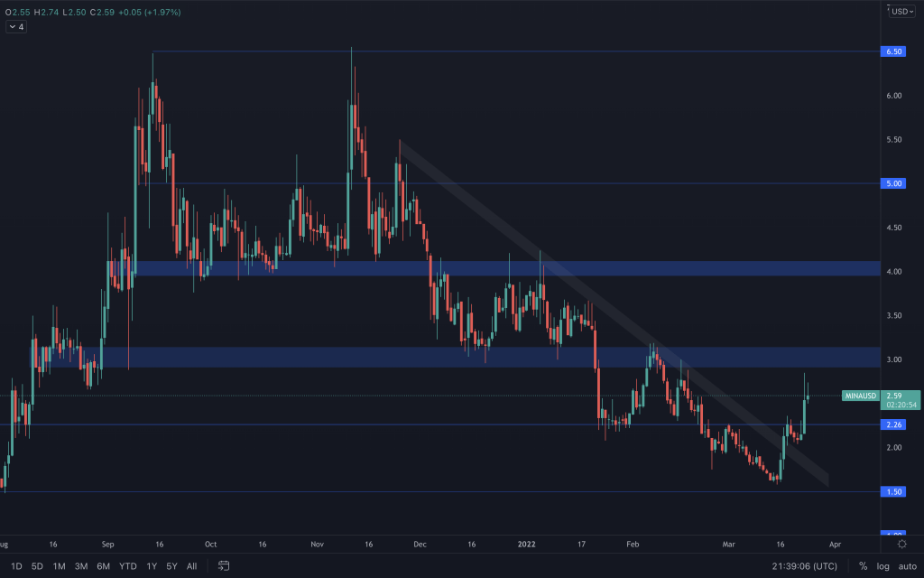
Task: Select the YTD time range
Action: tap(128, 566)
